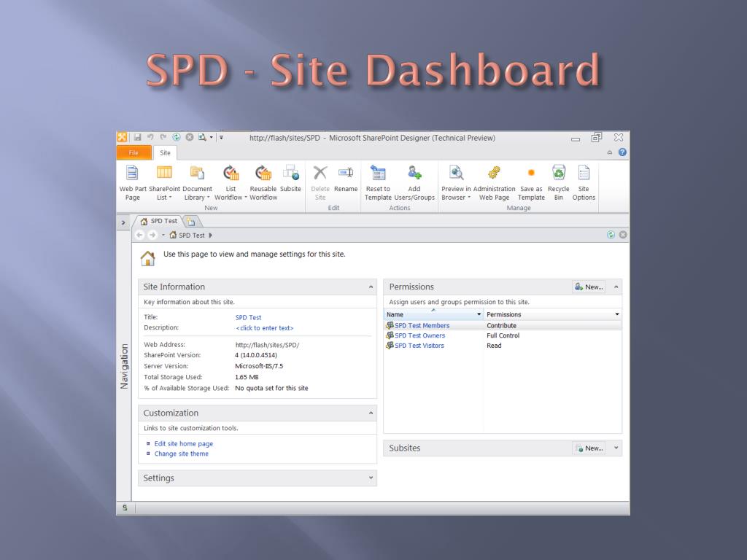Open the Preview in Browser dropdown arrow
Viewport: 747px width, 560px height.
(x=469, y=198)
